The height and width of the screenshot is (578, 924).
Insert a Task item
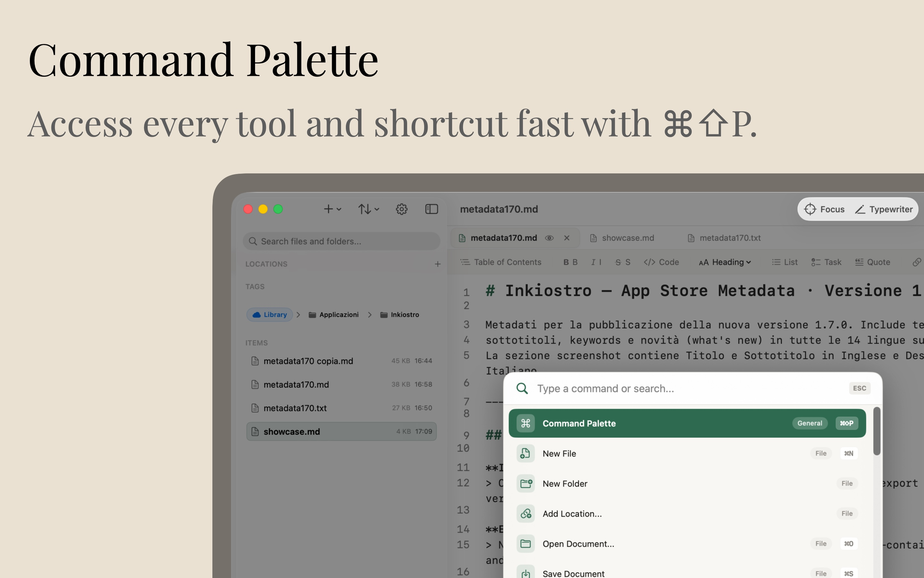[x=826, y=262]
